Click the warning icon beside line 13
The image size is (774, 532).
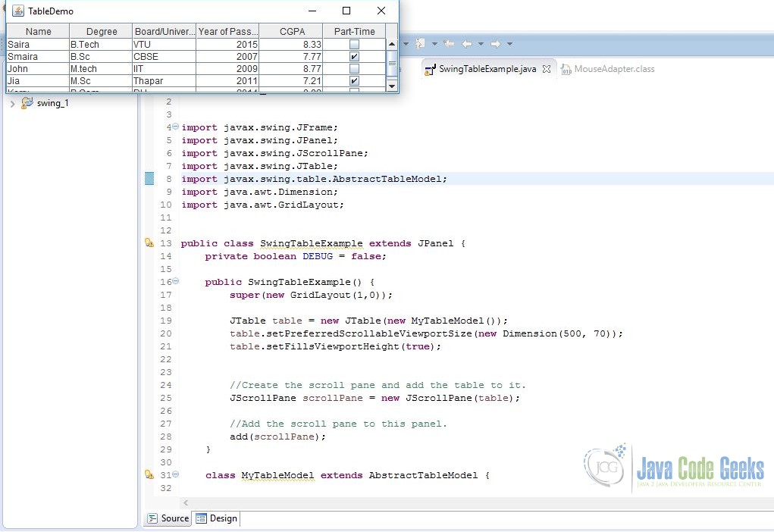pos(150,243)
